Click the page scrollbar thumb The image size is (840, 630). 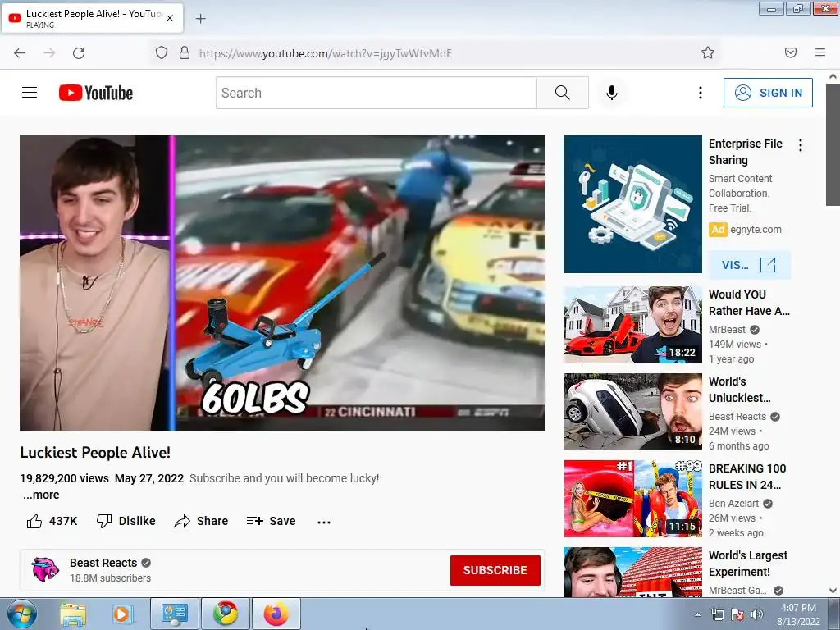tap(832, 144)
